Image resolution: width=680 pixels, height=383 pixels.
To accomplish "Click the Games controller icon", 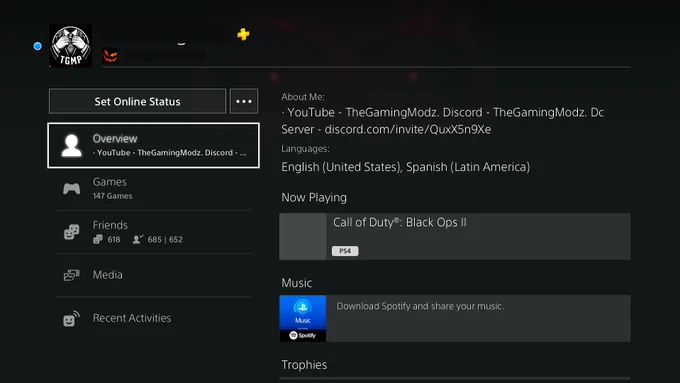I will tap(72, 189).
